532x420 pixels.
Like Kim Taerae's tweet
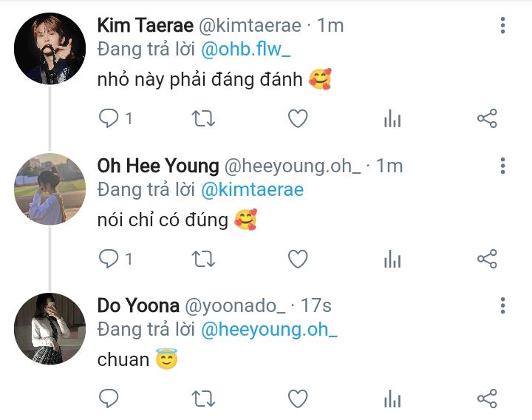pyautogui.click(x=298, y=118)
